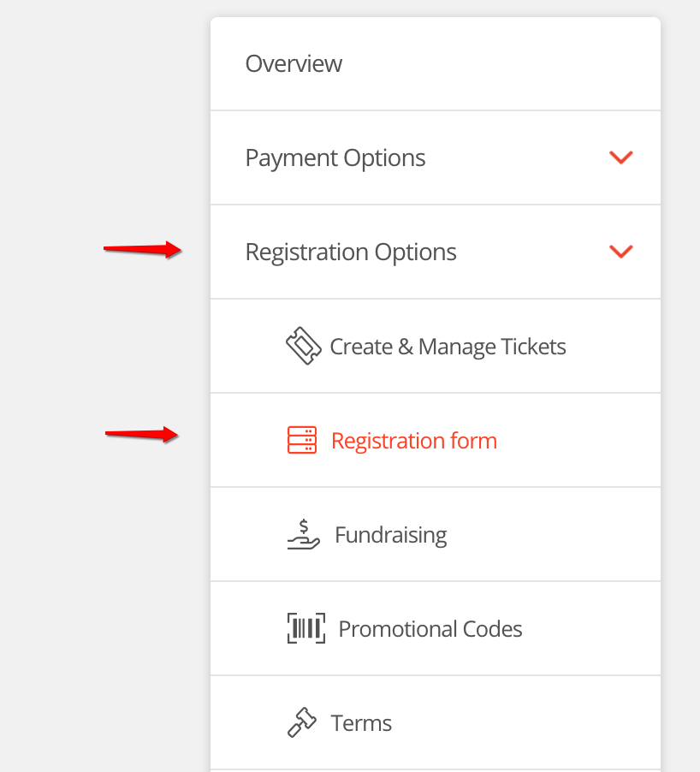Click the Registration Options heading text

351,252
